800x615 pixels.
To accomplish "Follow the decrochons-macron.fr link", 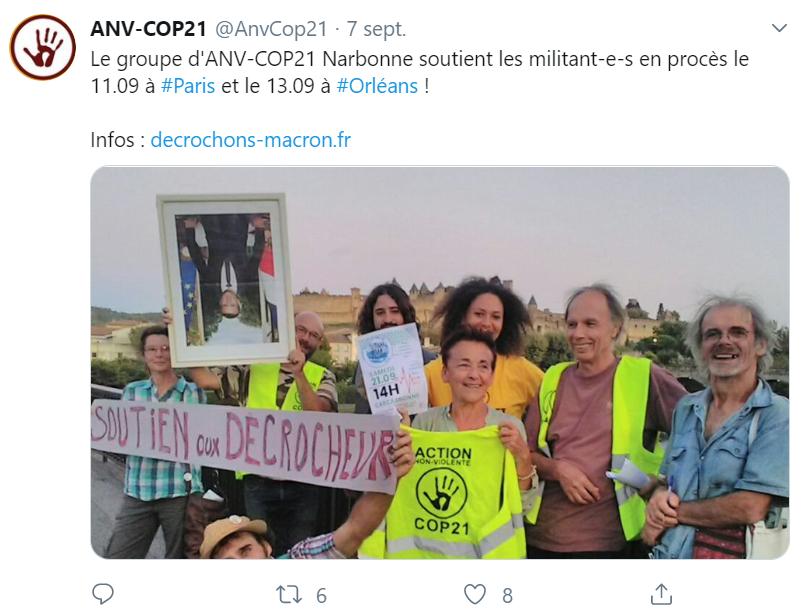I will tap(251, 140).
